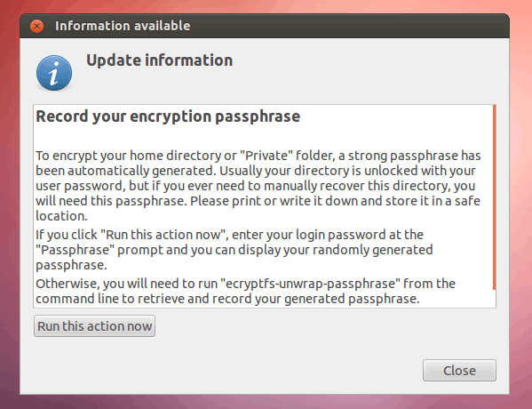Image resolution: width=532 pixels, height=409 pixels.
Task: Click paragraph beginning "To encrypt your home directory"
Action: pyautogui.click(x=258, y=186)
